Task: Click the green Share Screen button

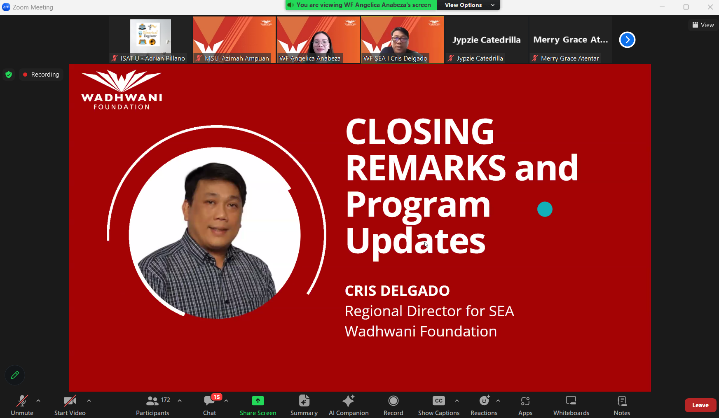Action: point(258,405)
